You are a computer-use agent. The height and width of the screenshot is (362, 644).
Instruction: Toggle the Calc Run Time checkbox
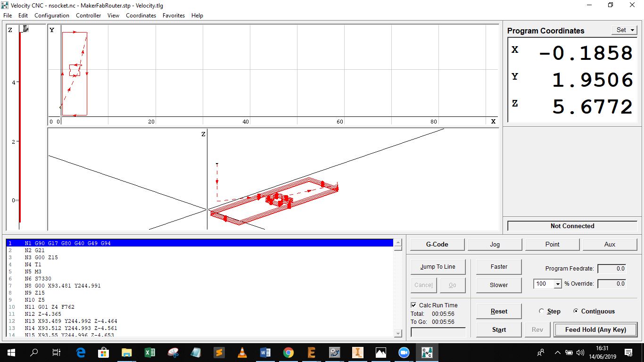414,305
